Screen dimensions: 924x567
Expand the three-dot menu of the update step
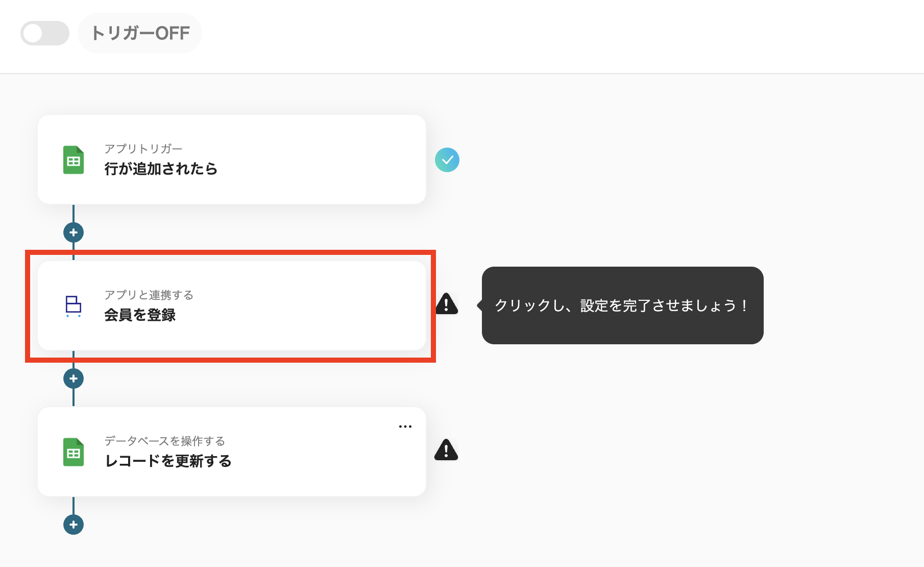405,426
